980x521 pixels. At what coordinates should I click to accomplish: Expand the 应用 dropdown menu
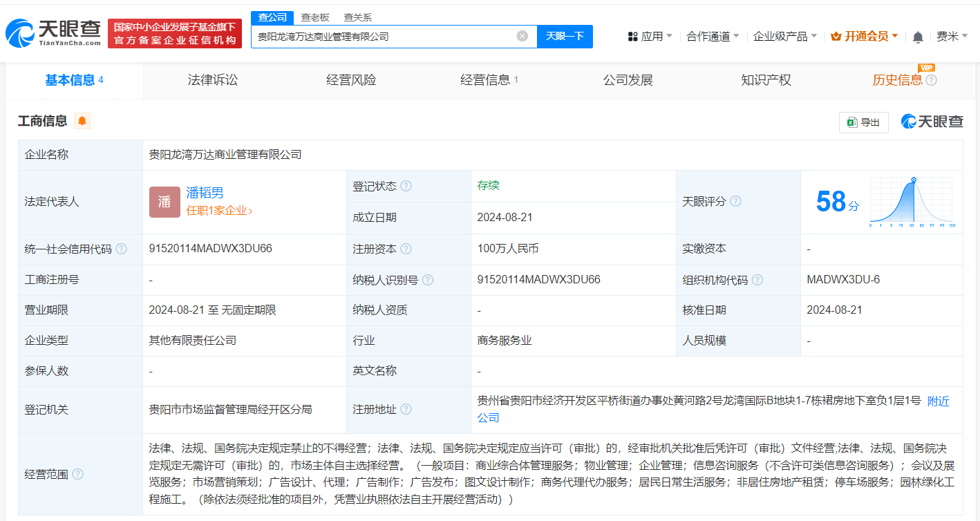(x=650, y=37)
